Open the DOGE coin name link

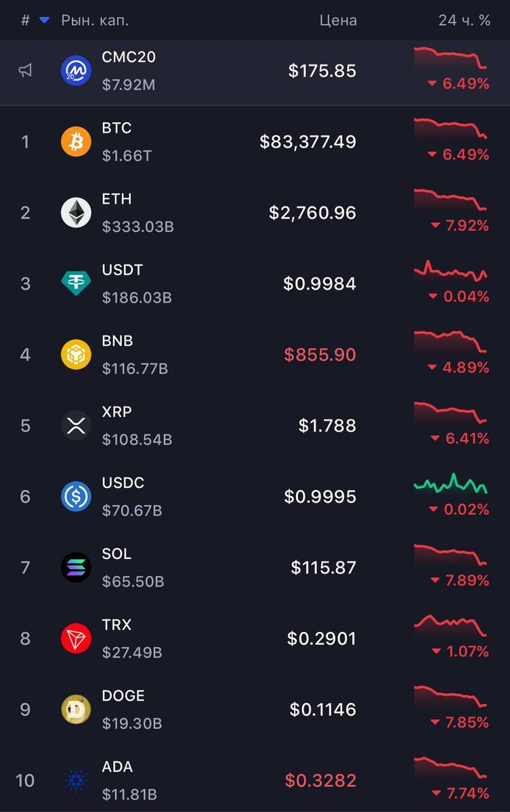123,696
